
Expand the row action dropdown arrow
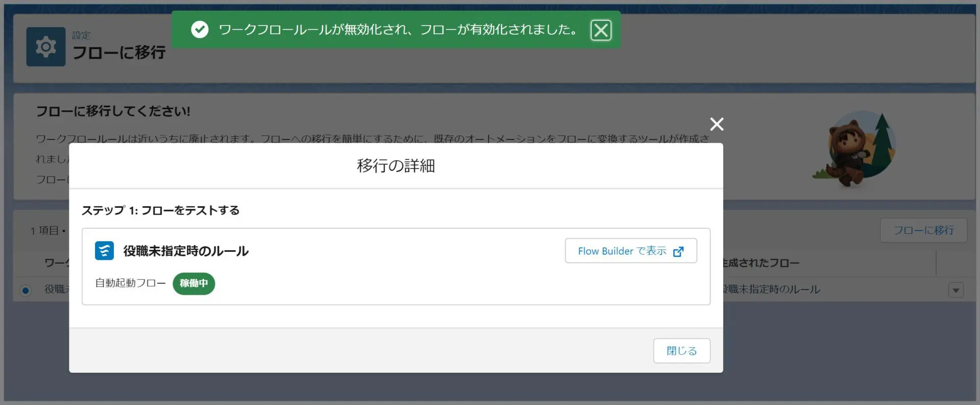point(955,290)
